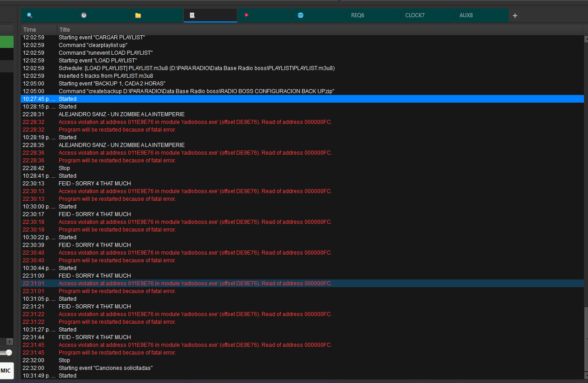Switch to the REQ6 tab
Image resolution: width=588 pixels, height=383 pixels.
click(x=373, y=15)
